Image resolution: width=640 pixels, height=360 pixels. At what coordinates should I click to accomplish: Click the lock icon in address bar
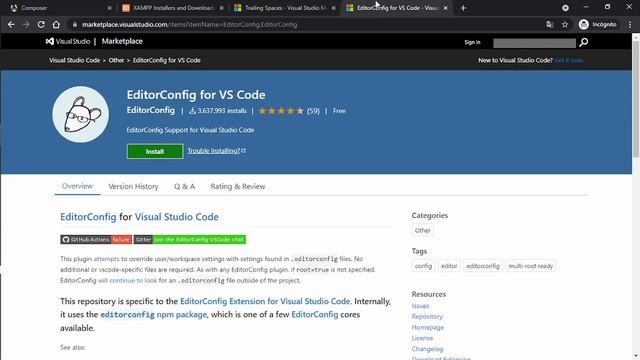pos(74,24)
